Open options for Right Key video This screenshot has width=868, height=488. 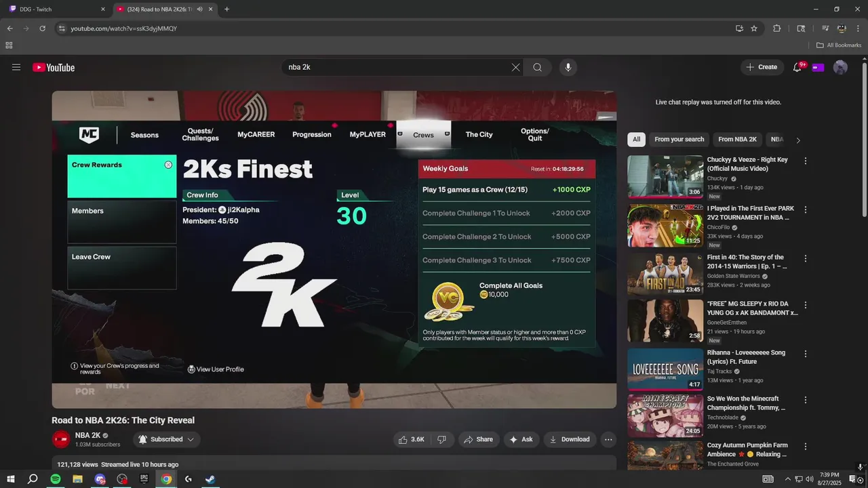click(x=806, y=161)
